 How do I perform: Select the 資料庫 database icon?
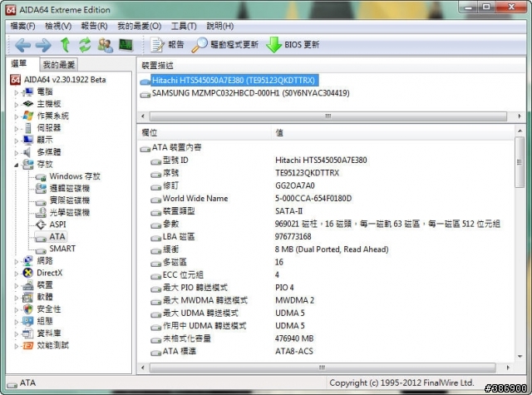tap(27, 333)
